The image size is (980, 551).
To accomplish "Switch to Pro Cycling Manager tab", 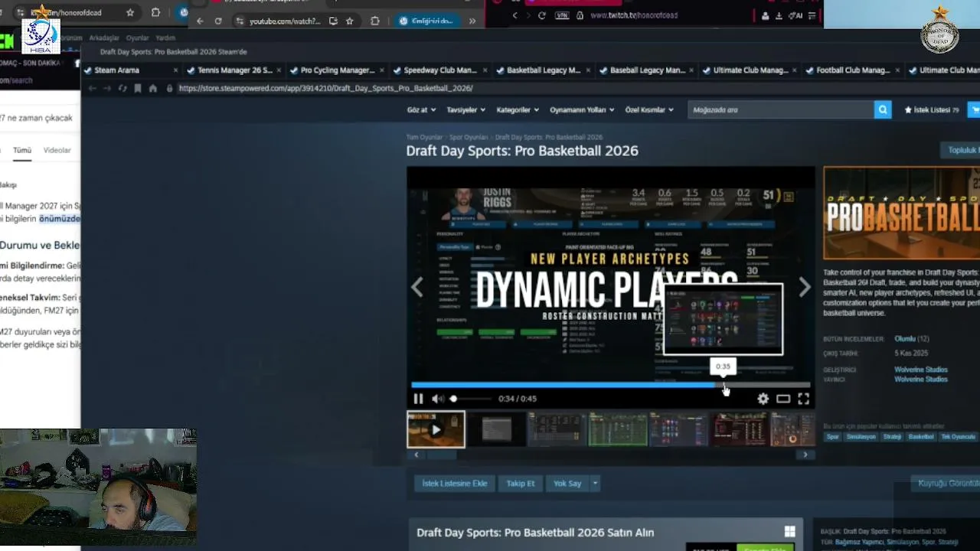I will click(x=337, y=70).
